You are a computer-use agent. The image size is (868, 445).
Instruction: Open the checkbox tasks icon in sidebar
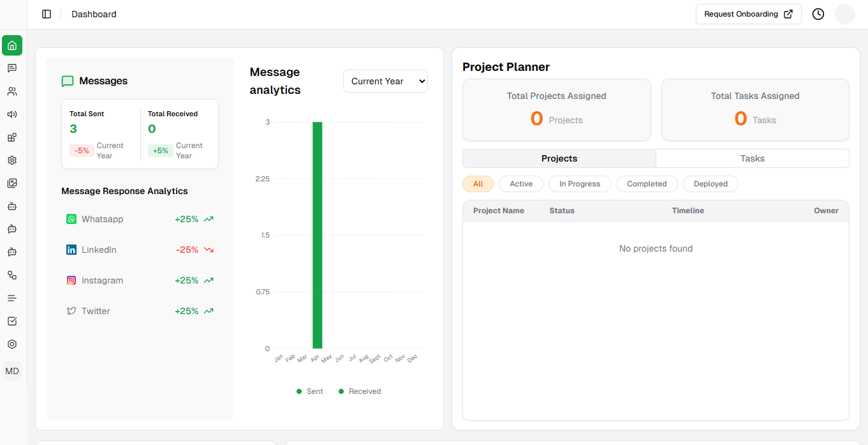click(x=12, y=321)
